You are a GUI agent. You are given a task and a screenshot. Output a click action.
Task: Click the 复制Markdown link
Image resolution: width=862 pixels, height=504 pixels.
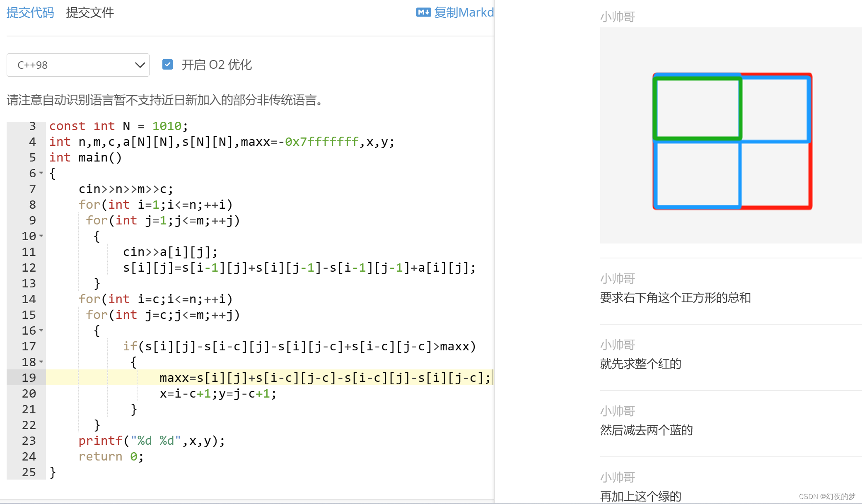464,12
